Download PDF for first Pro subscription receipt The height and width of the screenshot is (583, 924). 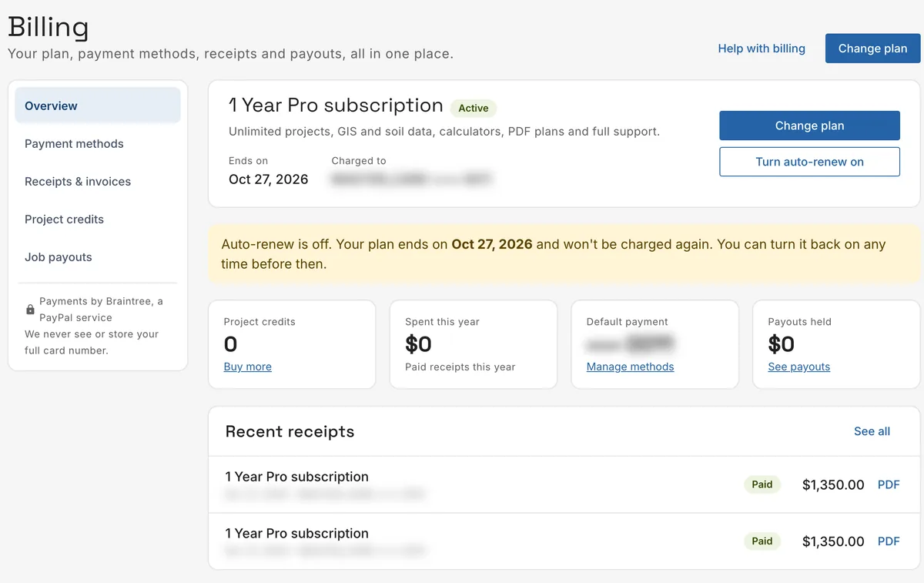tap(889, 484)
